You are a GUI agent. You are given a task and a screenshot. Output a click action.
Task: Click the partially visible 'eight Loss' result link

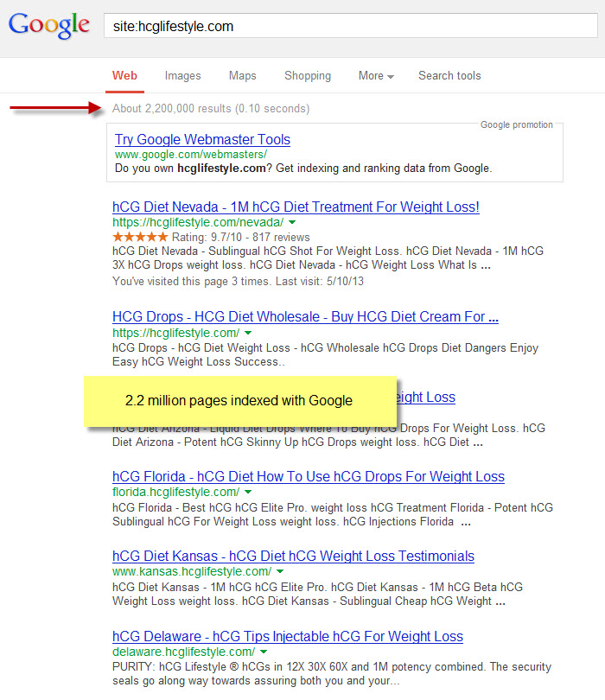pos(425,398)
